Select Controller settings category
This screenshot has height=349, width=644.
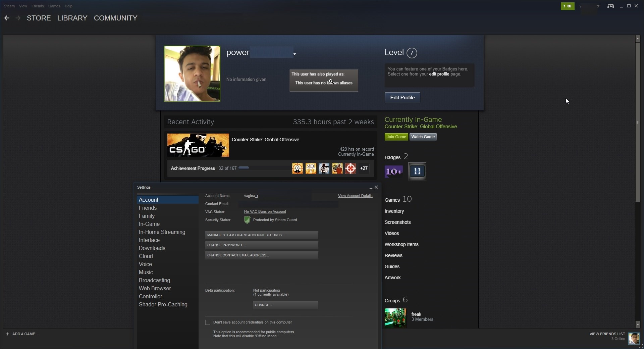[x=168, y=297]
